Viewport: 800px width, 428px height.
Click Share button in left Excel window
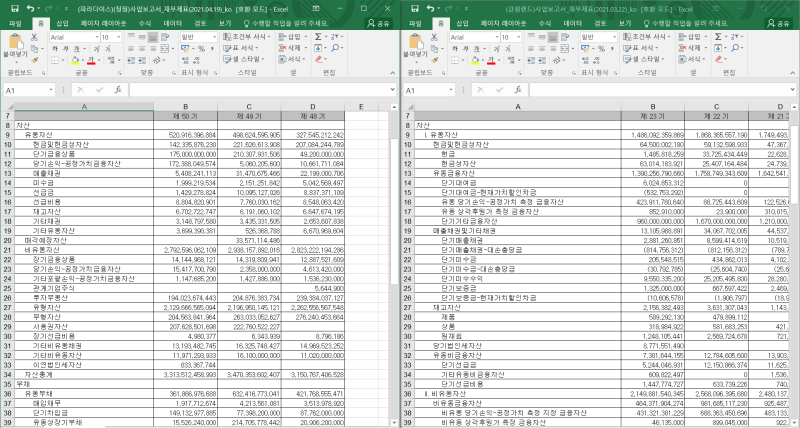378,23
